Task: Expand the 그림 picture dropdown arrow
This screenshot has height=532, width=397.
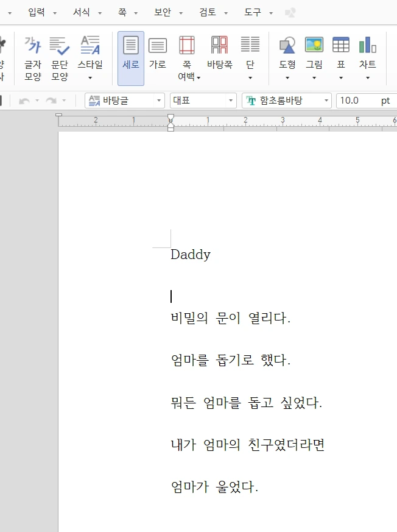Action: (x=314, y=78)
